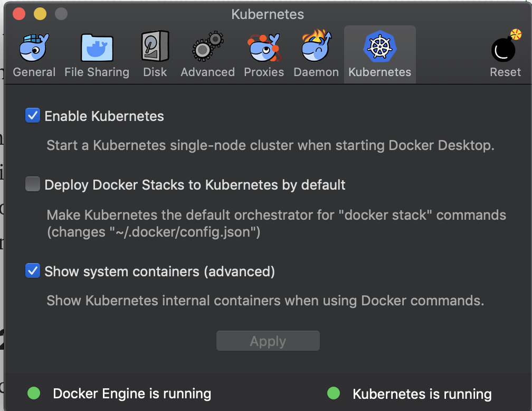Select the Kubernetes helm wheel icon
Image resolution: width=532 pixels, height=411 pixels.
[379, 46]
